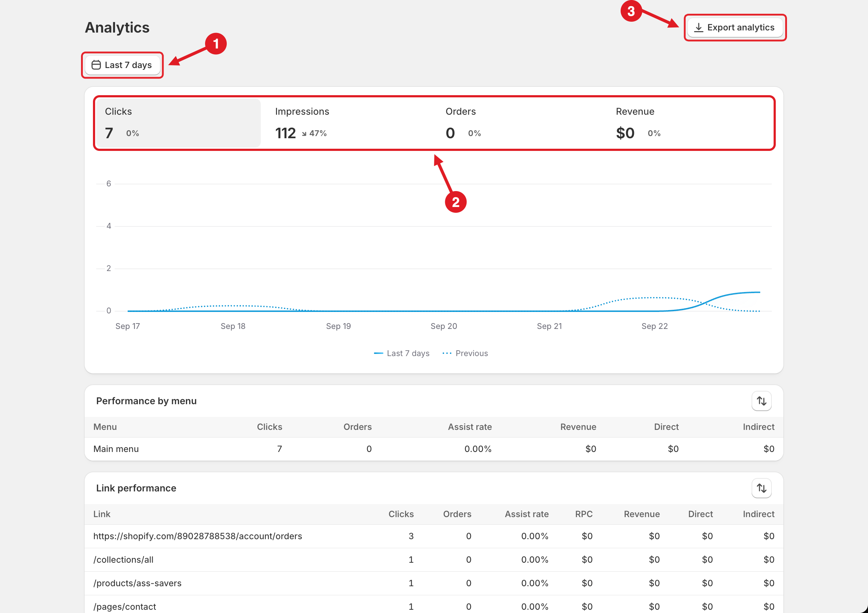The image size is (868, 613).
Task: Click the Last 7 days chart legend
Action: point(401,353)
